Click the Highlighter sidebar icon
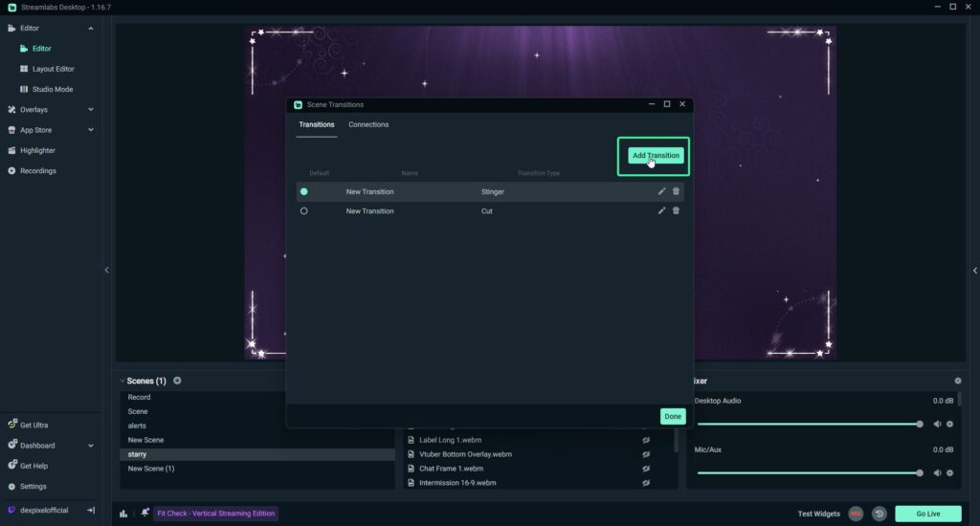Screen dimensions: 980x526 11,150
